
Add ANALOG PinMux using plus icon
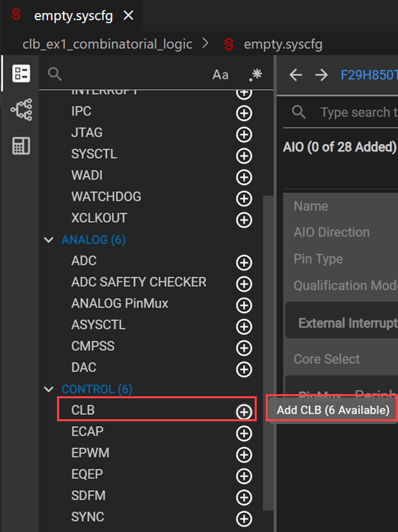tap(244, 306)
